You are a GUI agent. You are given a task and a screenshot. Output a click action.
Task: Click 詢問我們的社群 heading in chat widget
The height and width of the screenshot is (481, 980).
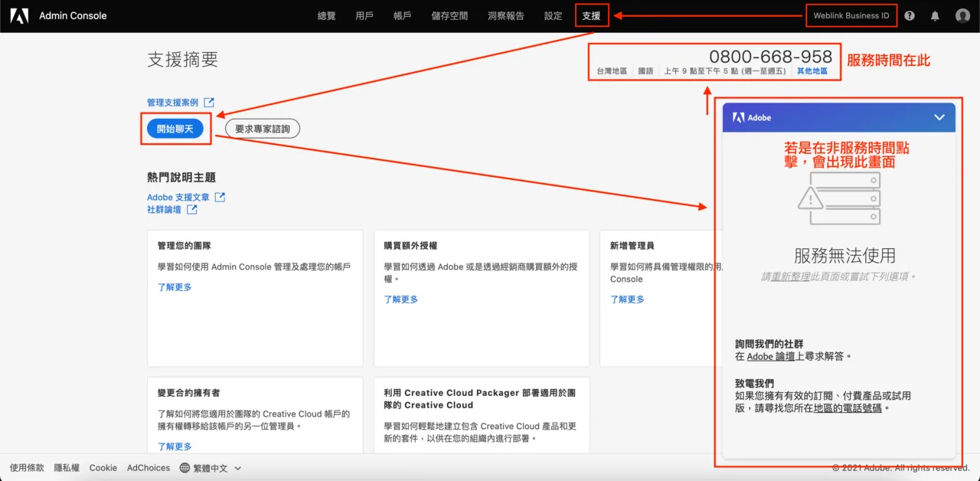pyautogui.click(x=769, y=345)
